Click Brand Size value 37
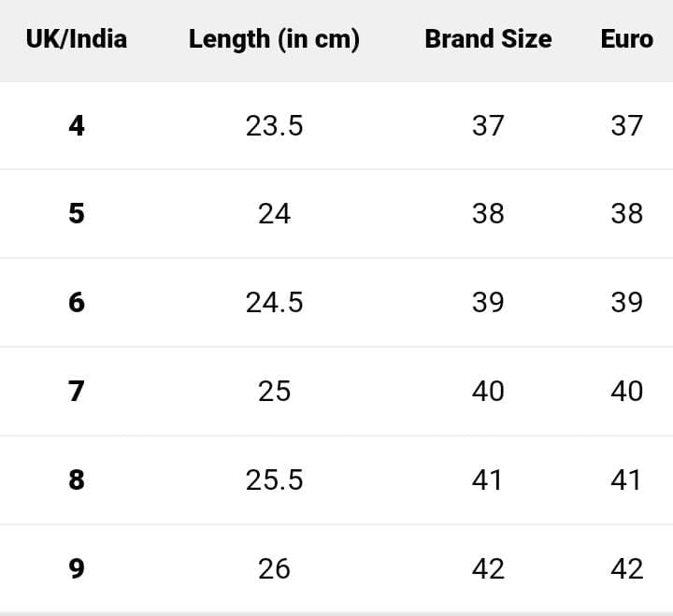This screenshot has height=616, width=673. [488, 125]
